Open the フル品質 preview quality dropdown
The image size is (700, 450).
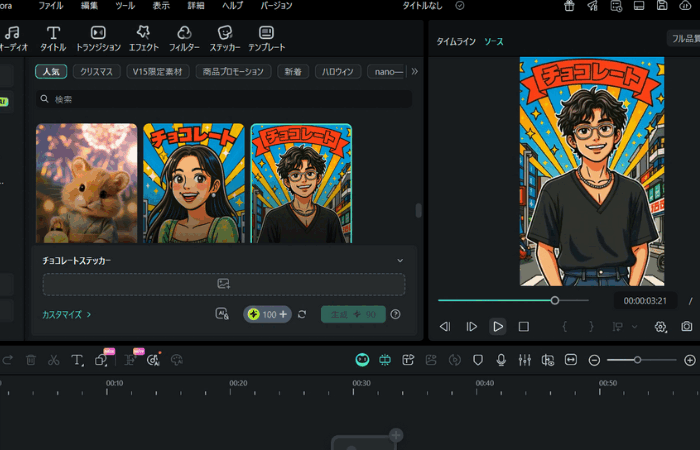tap(685, 39)
